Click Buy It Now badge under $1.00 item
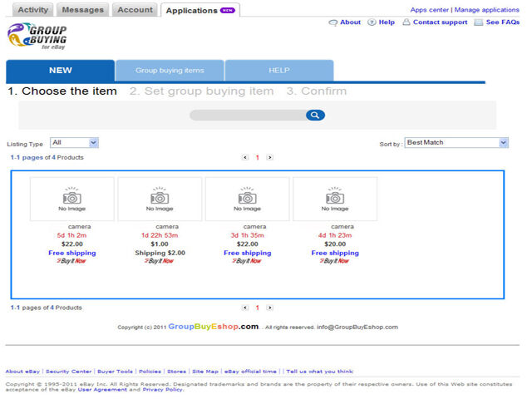The image size is (532, 399). tap(159, 261)
